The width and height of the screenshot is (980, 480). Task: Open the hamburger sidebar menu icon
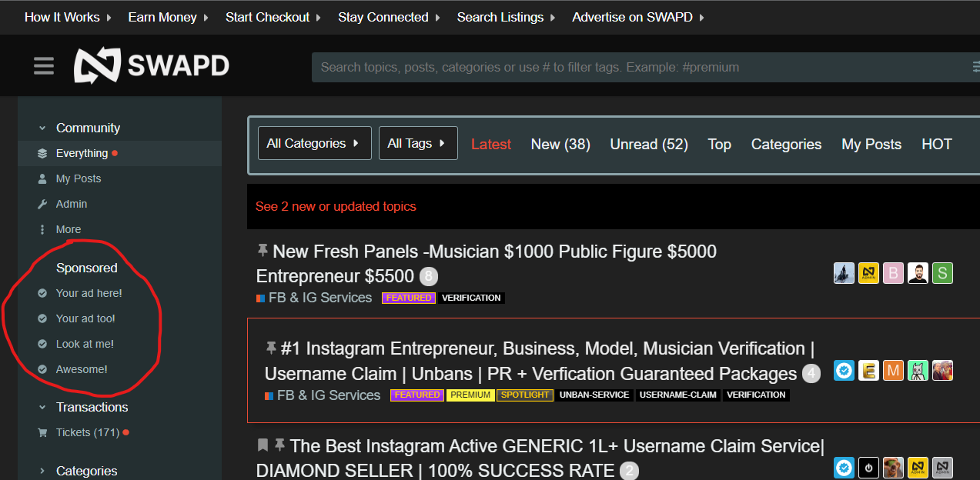pos(44,67)
